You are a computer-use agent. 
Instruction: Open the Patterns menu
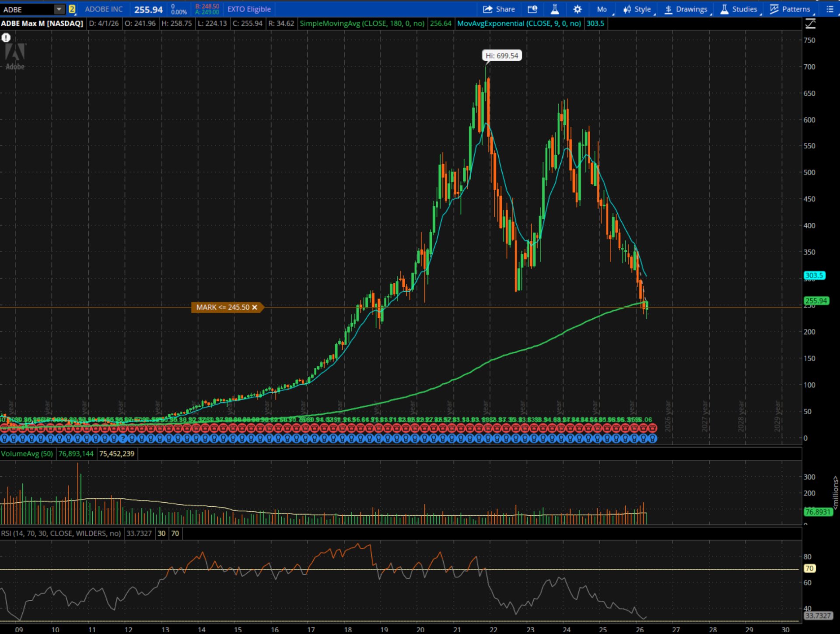tap(791, 9)
